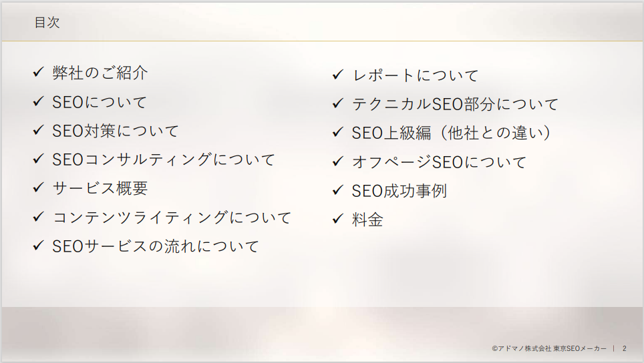Click the checkmark beside 料金

(337, 219)
